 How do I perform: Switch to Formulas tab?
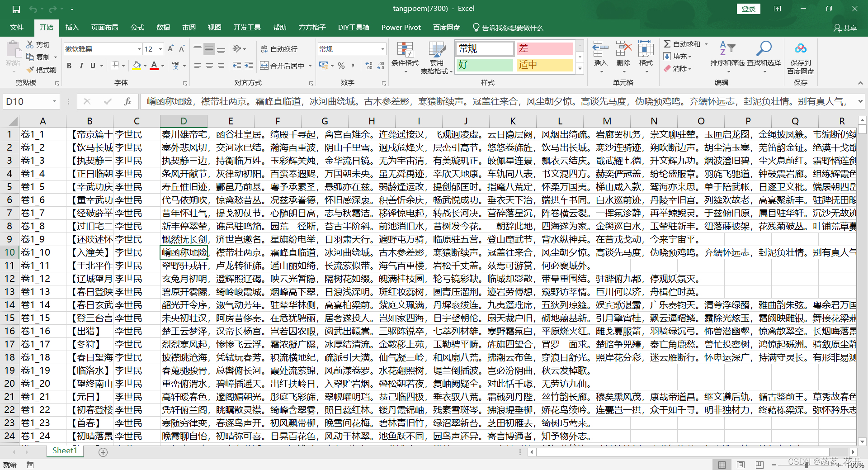(x=137, y=28)
